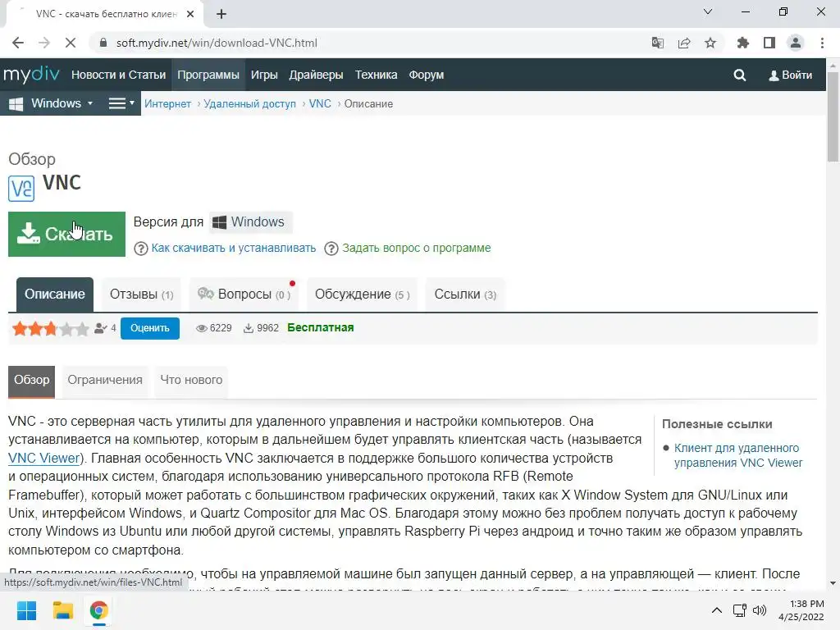
Task: Show hidden tray icons chevron
Action: (716, 610)
